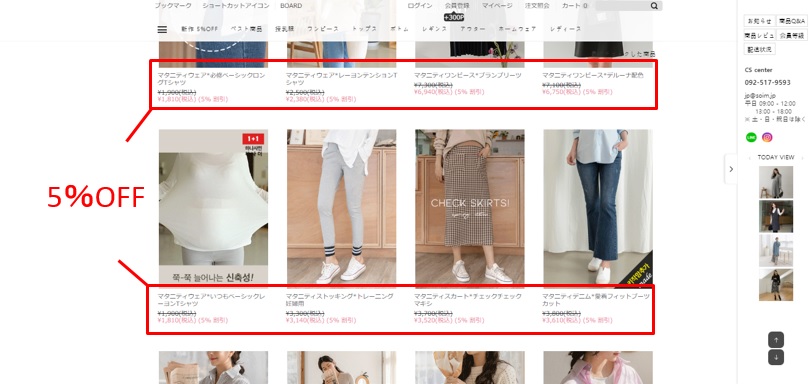Open gray training leggings product image
Viewport: 811px width, 384px height.
(x=342, y=208)
